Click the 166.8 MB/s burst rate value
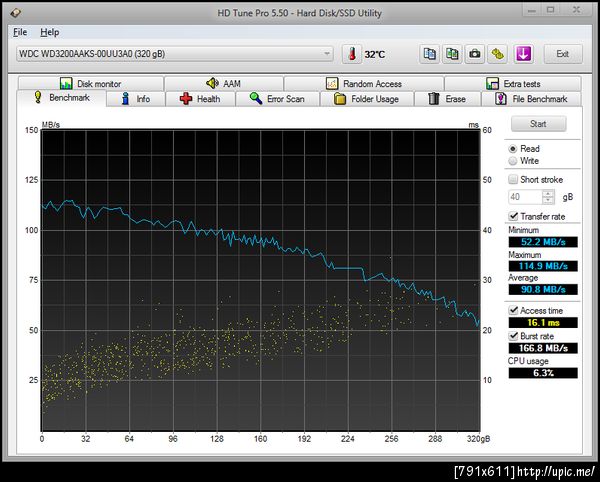The image size is (600, 482). tap(543, 348)
